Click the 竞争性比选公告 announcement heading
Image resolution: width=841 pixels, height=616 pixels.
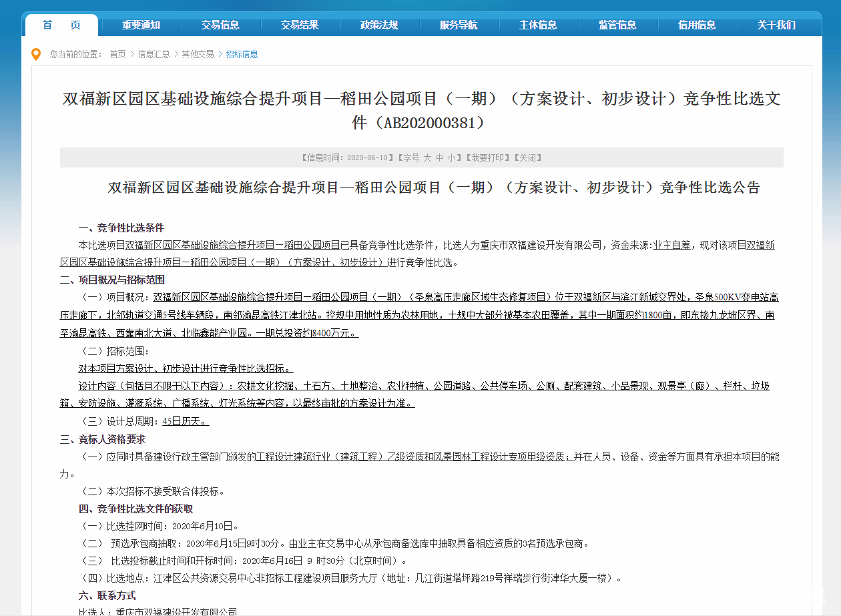point(434,188)
